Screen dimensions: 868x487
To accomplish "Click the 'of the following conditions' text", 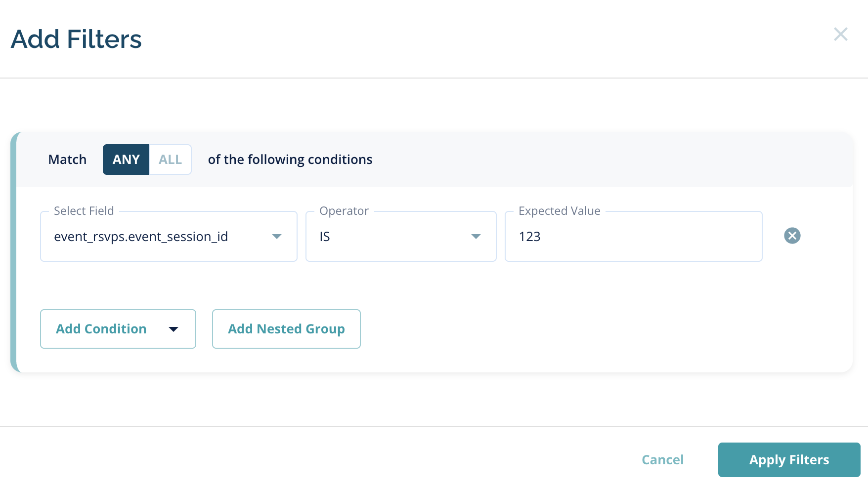I will (290, 160).
